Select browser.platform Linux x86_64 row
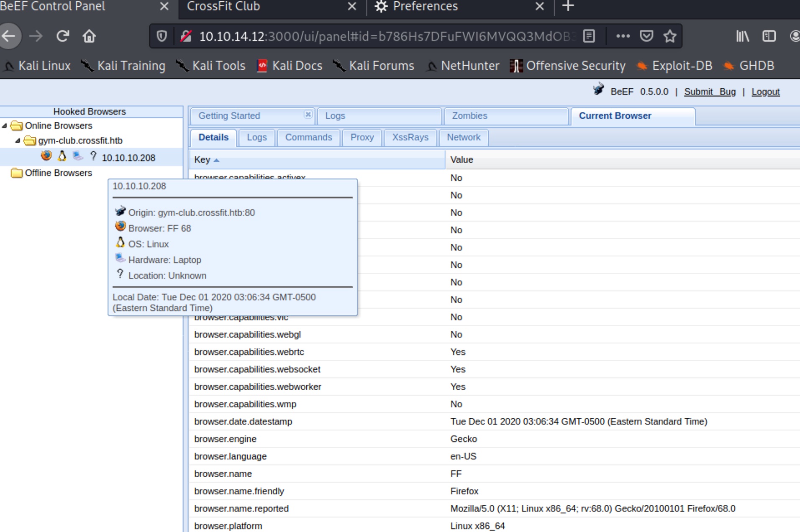The width and height of the screenshot is (800, 532). 495,526
